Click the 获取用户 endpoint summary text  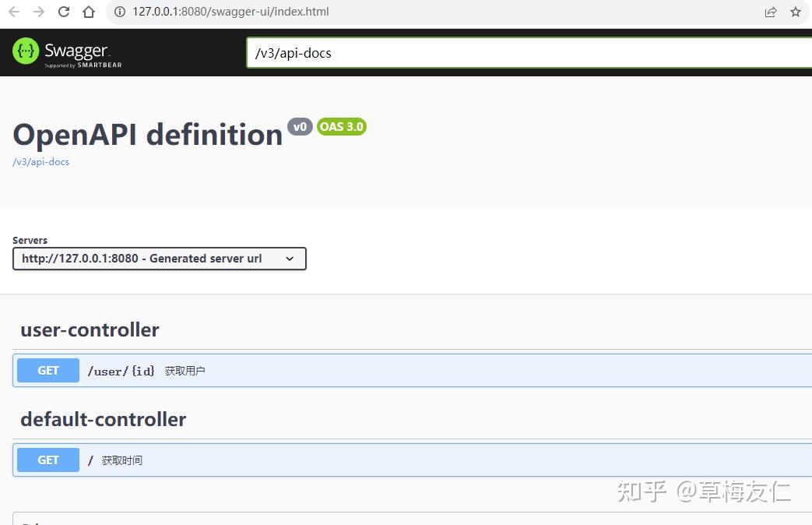coord(185,370)
